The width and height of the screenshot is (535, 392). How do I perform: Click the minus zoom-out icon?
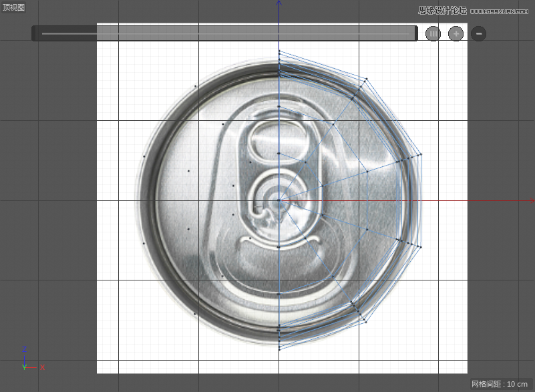(x=478, y=33)
